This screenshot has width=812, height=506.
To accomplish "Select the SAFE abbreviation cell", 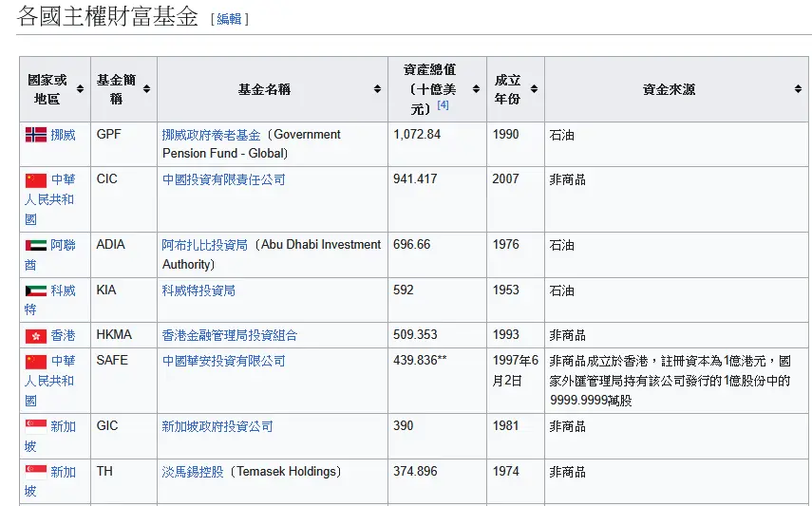I will pyautogui.click(x=123, y=381).
